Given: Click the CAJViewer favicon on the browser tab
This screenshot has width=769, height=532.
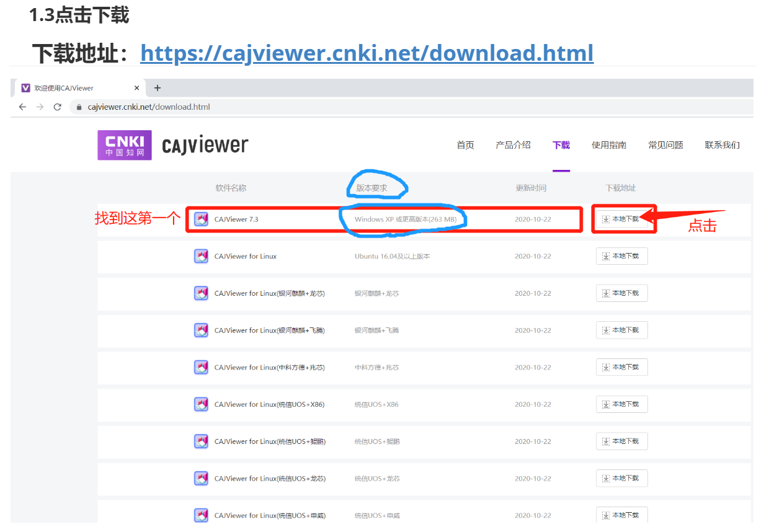Looking at the screenshot, I should tap(25, 87).
